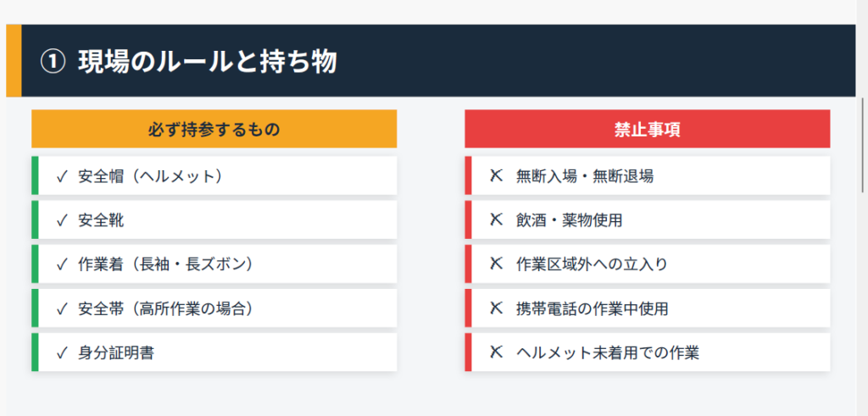Viewport: 868px width, 416px height.
Task: Click the X icon beside ヘルメット未着用での作業
Action: 497,352
